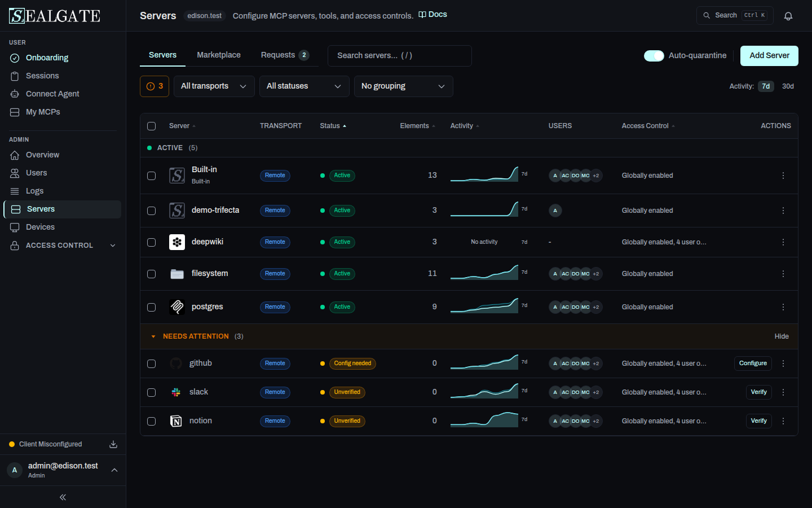Open actions menu for github server
The height and width of the screenshot is (508, 812).
[x=783, y=364]
